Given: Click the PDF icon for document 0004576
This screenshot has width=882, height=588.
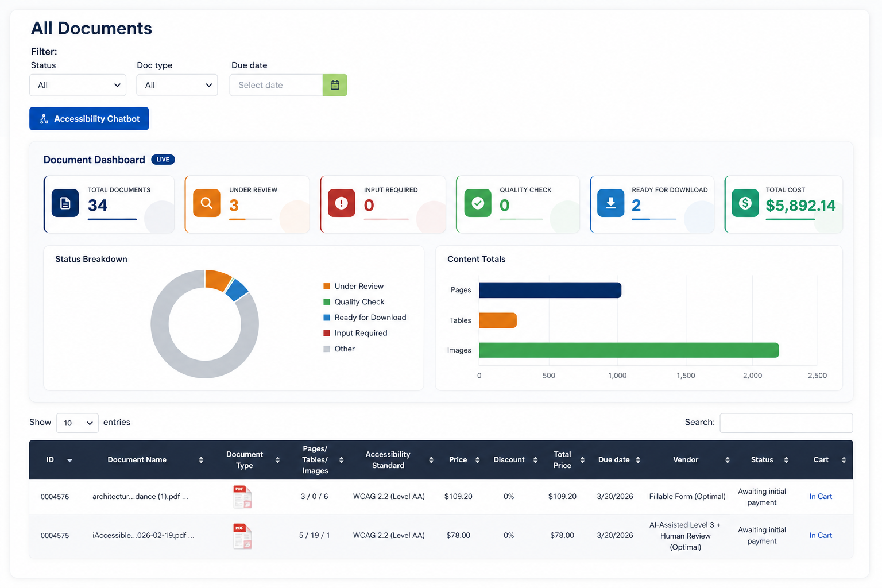Looking at the screenshot, I should coord(242,497).
